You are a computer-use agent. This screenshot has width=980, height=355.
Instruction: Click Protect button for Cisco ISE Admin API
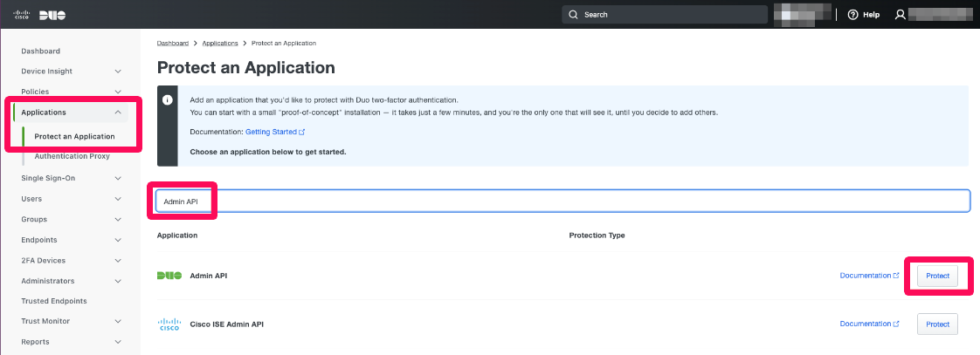click(x=937, y=324)
